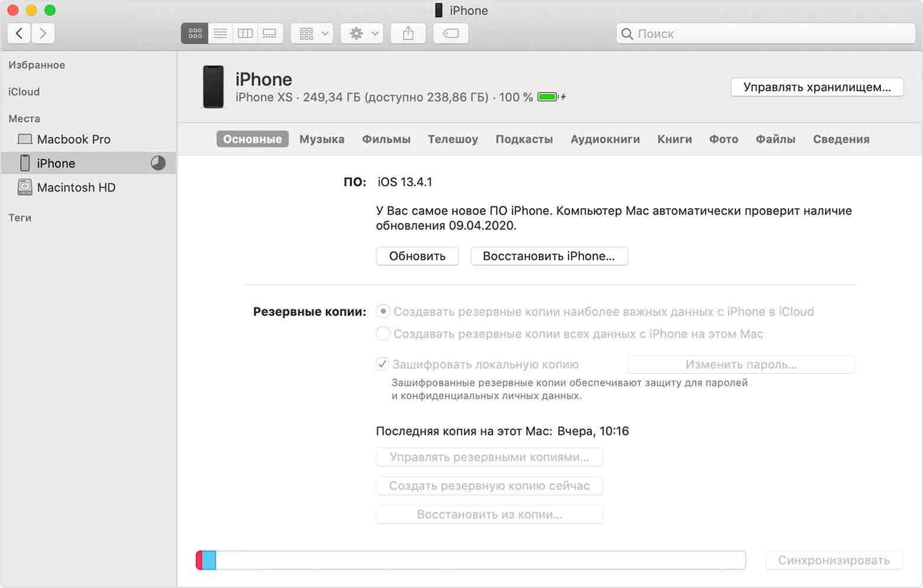This screenshot has width=923, height=588.
Task: Click the green battery charge icon
Action: point(548,97)
